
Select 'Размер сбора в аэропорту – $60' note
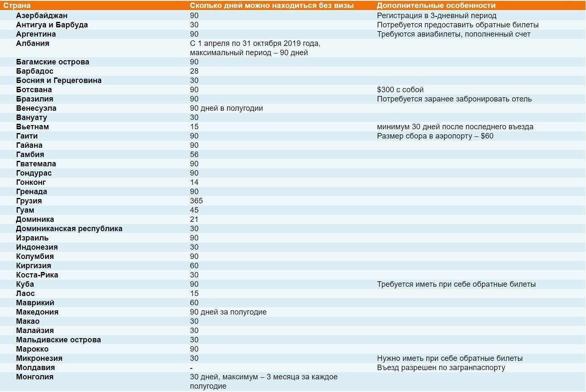[435, 136]
